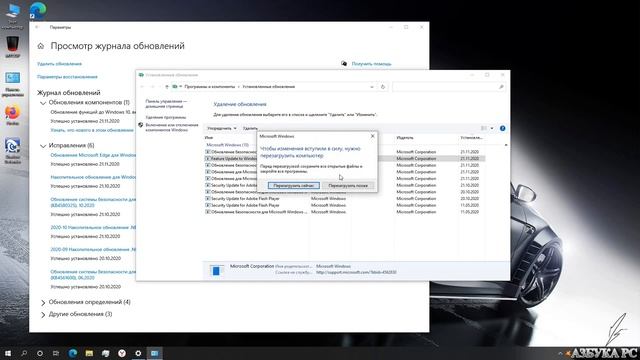Open the 'Упорядочить' dropdown in the toolbar
The width and height of the screenshot is (640, 360).
click(222, 128)
